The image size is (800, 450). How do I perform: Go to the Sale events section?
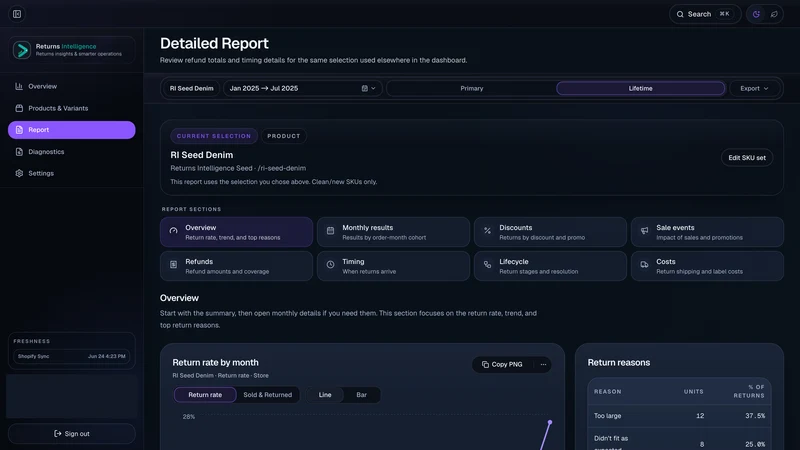point(707,232)
